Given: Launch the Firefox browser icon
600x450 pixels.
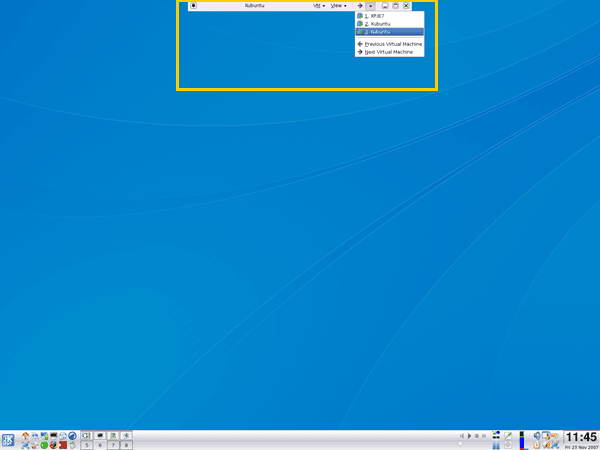Looking at the screenshot, I should pos(54,445).
